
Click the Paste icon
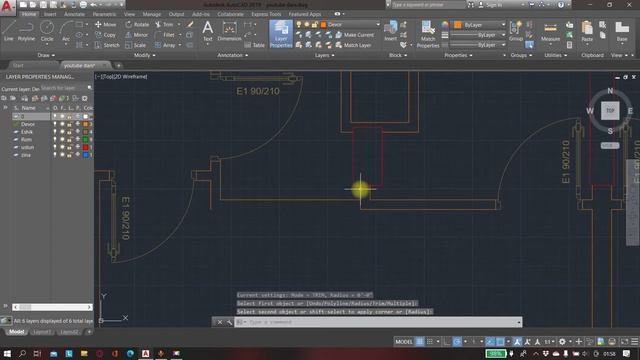point(587,31)
